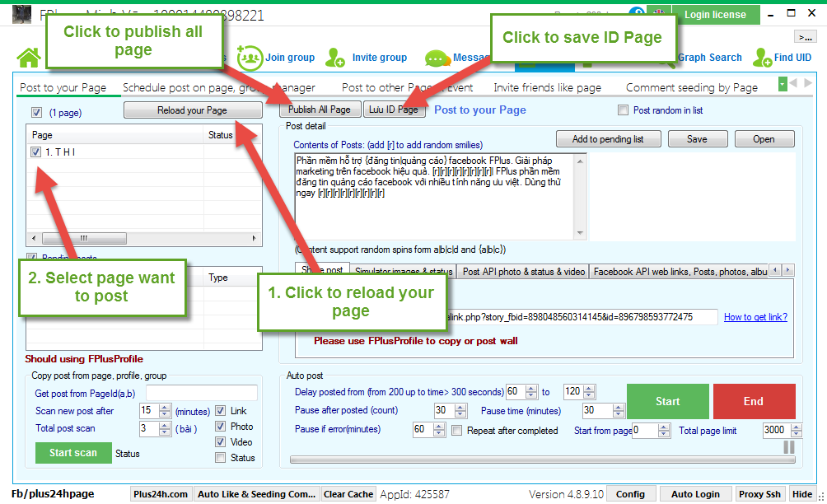Switch language with the UK flag icon
Viewport: 827px width, 504px height.
pyautogui.click(x=659, y=12)
